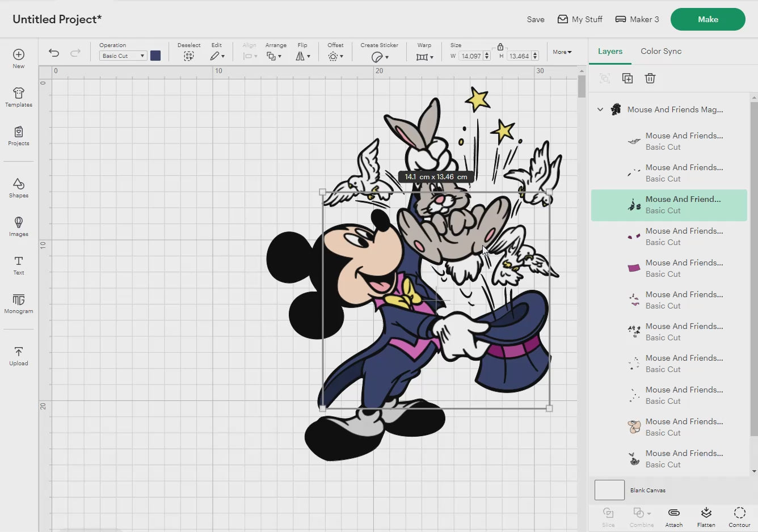Click the Blank Canvas swatch

(x=609, y=490)
